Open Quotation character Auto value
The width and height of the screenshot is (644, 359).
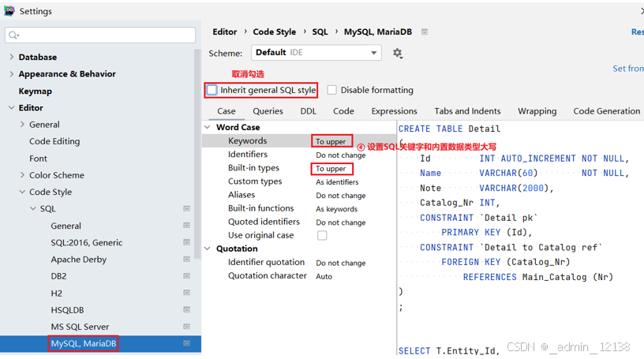coord(324,276)
